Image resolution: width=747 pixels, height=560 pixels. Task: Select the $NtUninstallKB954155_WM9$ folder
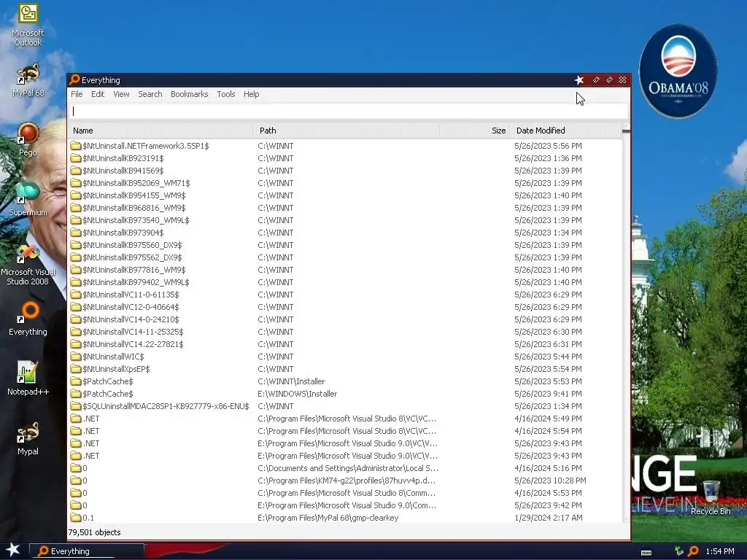point(344,195)
